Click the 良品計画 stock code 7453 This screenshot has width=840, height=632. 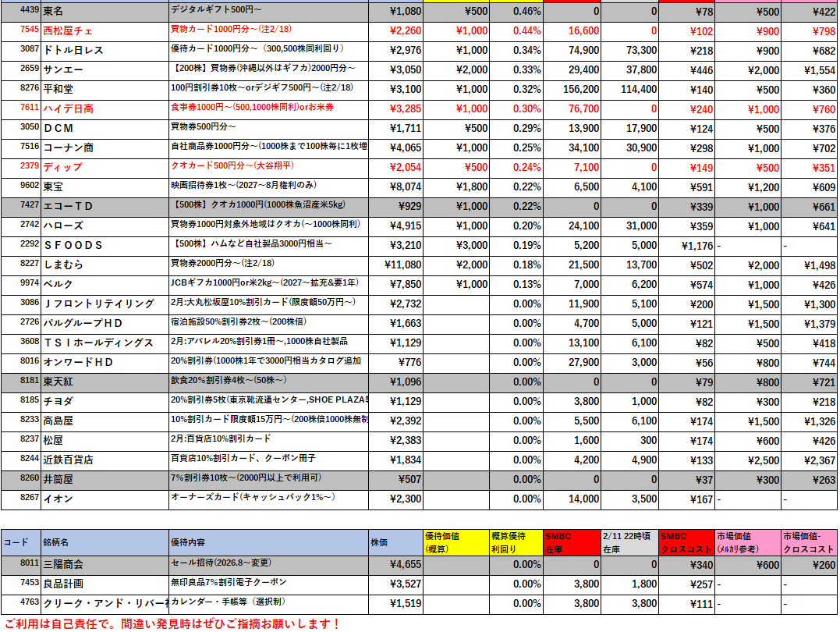pyautogui.click(x=21, y=584)
